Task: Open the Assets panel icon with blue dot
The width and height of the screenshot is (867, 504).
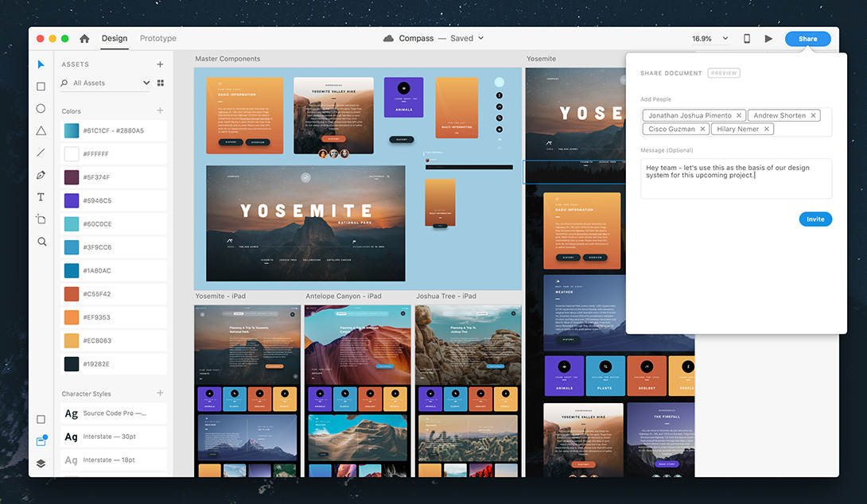Action: tap(41, 440)
